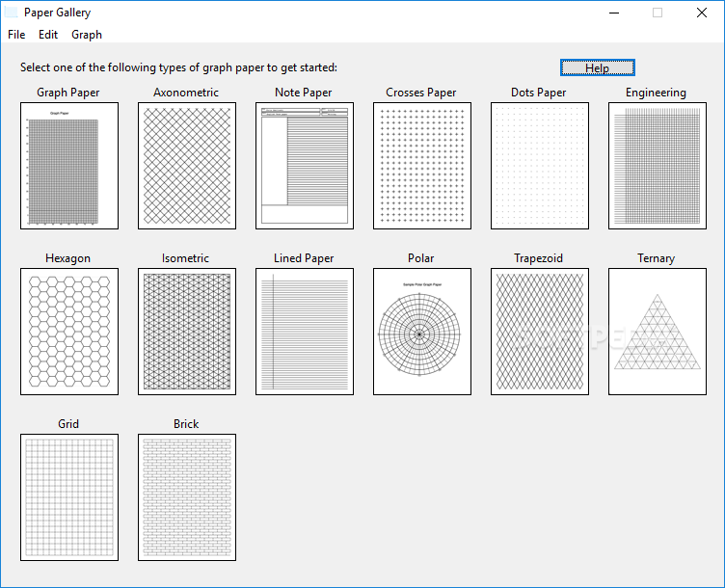
Task: Click the Help button
Action: coord(598,67)
